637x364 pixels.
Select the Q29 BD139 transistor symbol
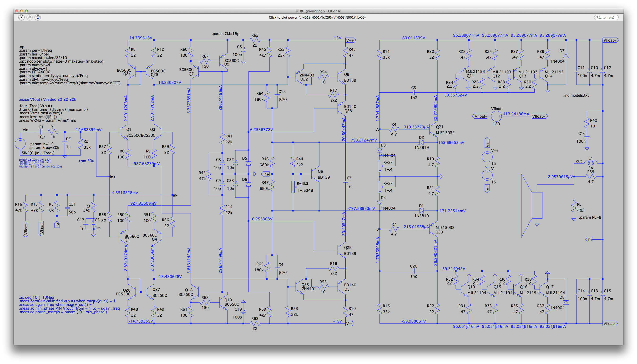[342, 250]
